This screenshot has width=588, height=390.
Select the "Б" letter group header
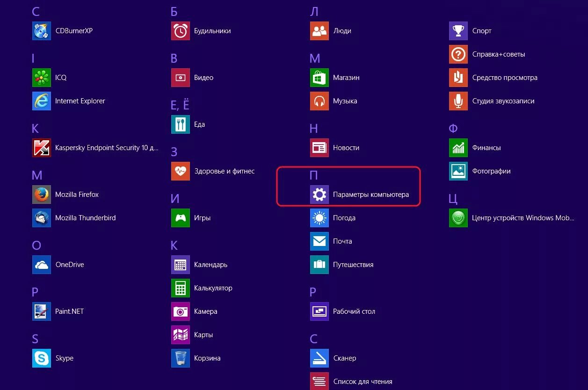174,12
